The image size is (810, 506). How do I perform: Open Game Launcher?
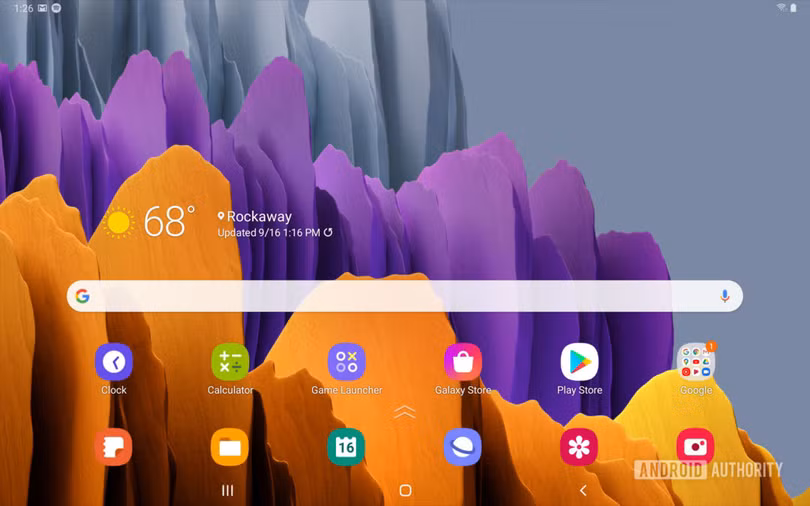[x=347, y=362]
